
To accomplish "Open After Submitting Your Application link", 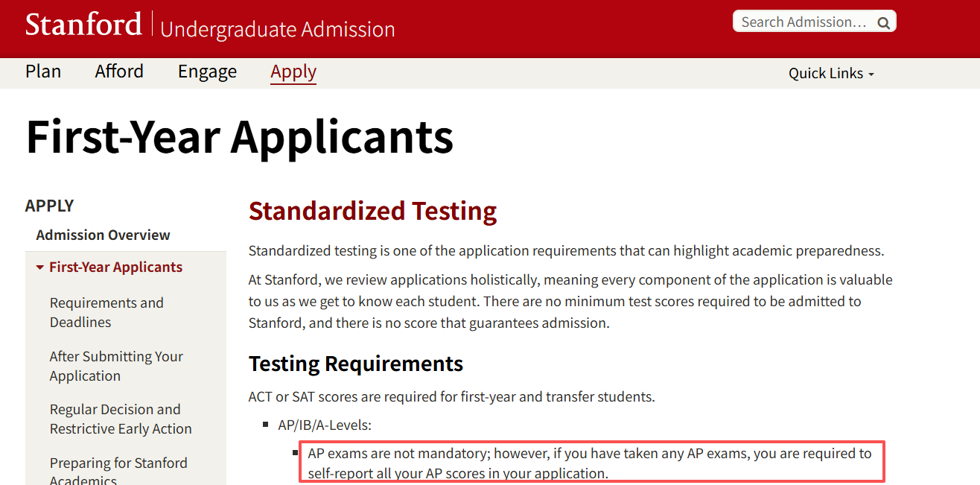I will (x=116, y=366).
